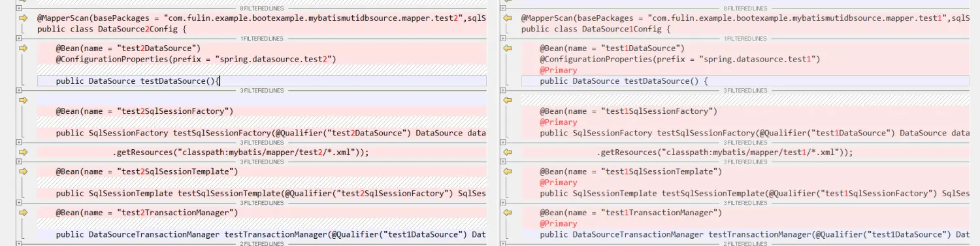Screen dimensions: 980x246
Task: Click arrow next to "test1TransactionManager" bean line
Action: pos(507,213)
